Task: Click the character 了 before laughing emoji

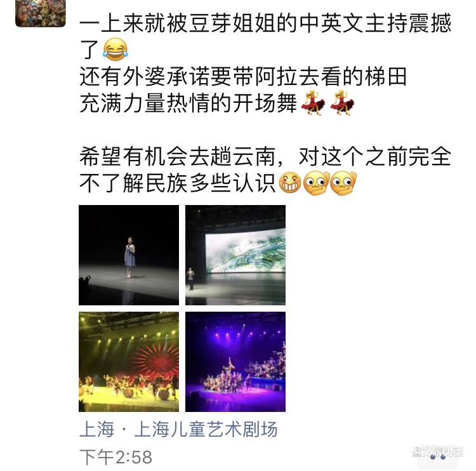Action: click(90, 50)
